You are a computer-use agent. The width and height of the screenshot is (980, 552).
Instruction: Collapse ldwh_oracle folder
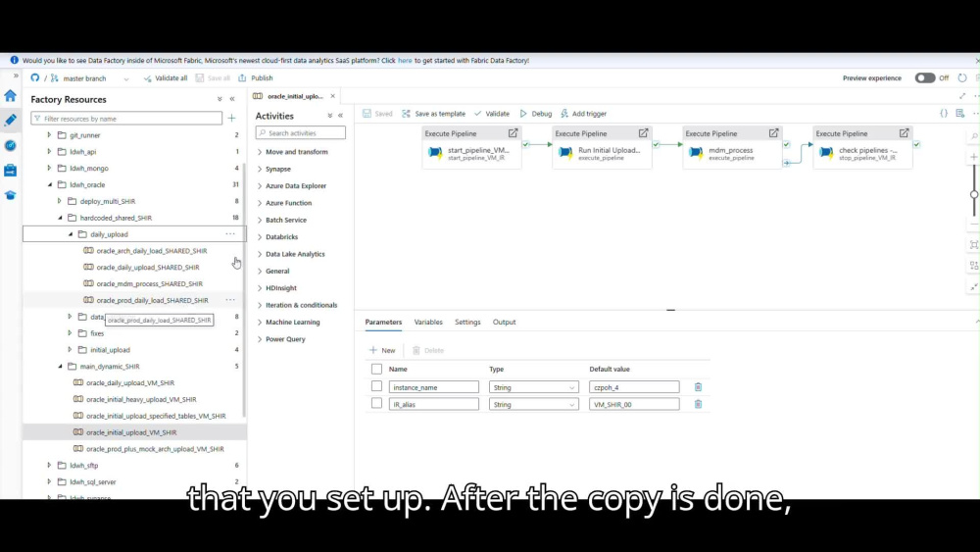pyautogui.click(x=49, y=184)
